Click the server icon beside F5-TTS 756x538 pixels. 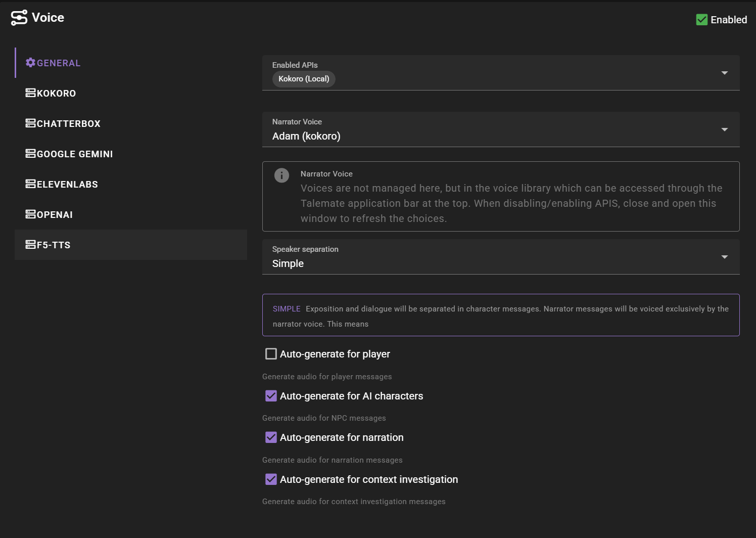pyautogui.click(x=31, y=245)
